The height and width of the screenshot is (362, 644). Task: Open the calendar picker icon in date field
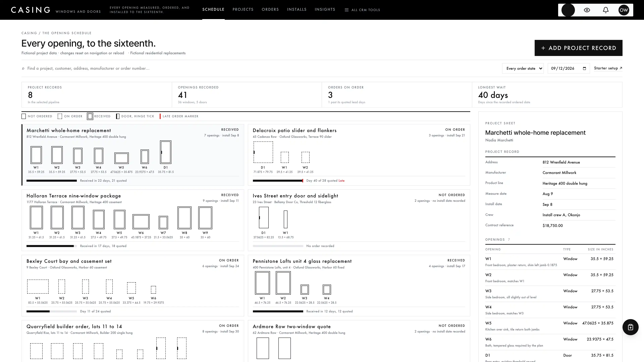(584, 68)
